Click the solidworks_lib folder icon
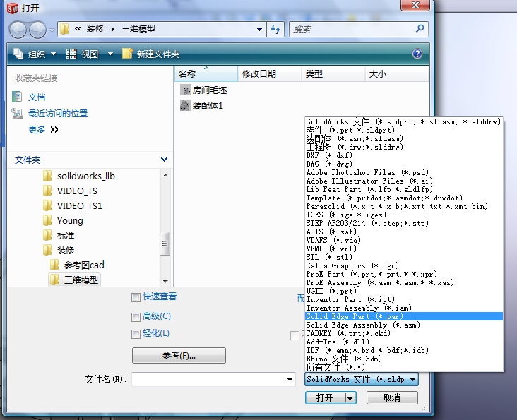 (48, 176)
